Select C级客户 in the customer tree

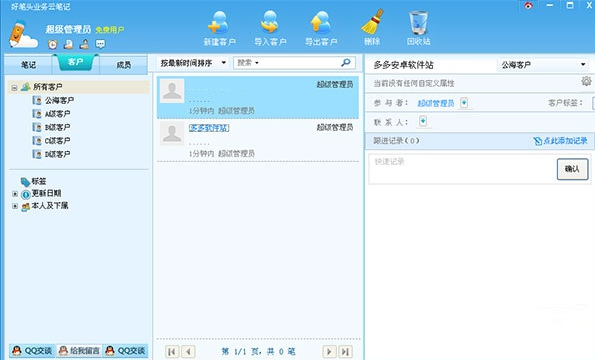pyautogui.click(x=57, y=141)
